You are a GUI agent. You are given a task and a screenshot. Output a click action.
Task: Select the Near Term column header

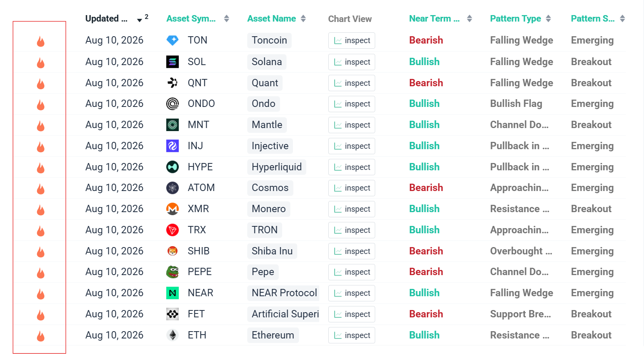(434, 19)
